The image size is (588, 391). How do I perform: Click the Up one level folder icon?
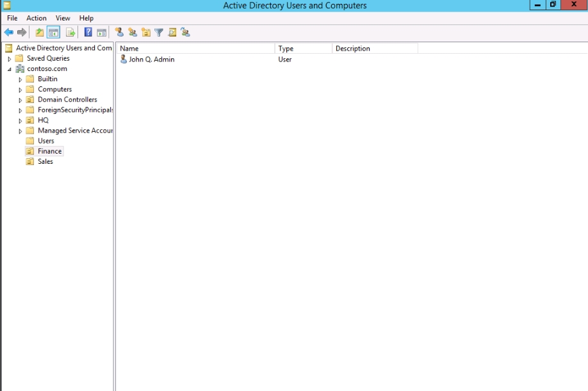point(40,33)
